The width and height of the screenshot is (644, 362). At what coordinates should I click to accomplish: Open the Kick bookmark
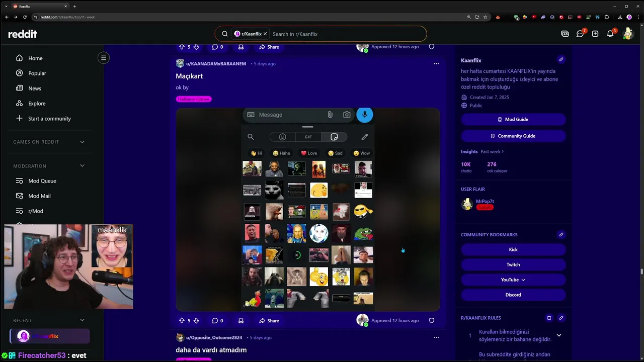(513, 249)
